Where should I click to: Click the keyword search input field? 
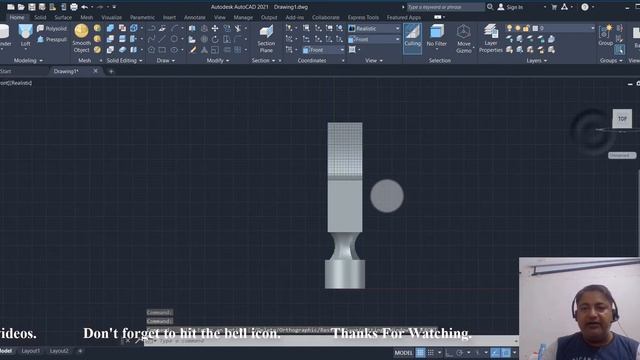tap(446, 7)
